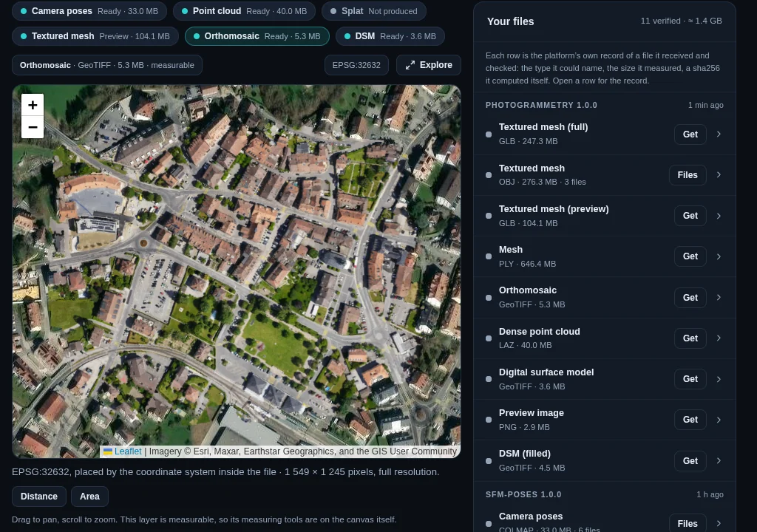Activate the Distance measuring tool

[39, 497]
